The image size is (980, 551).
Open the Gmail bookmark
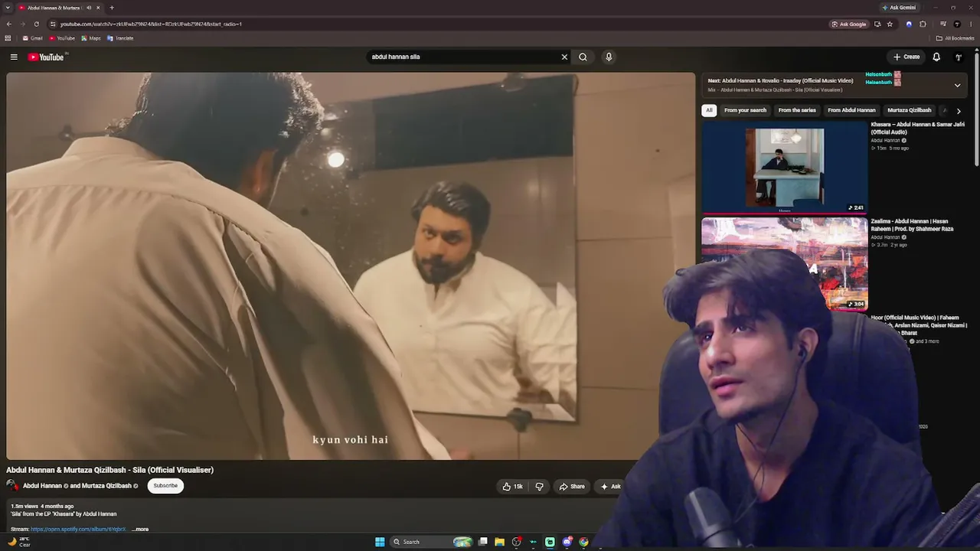(x=32, y=38)
